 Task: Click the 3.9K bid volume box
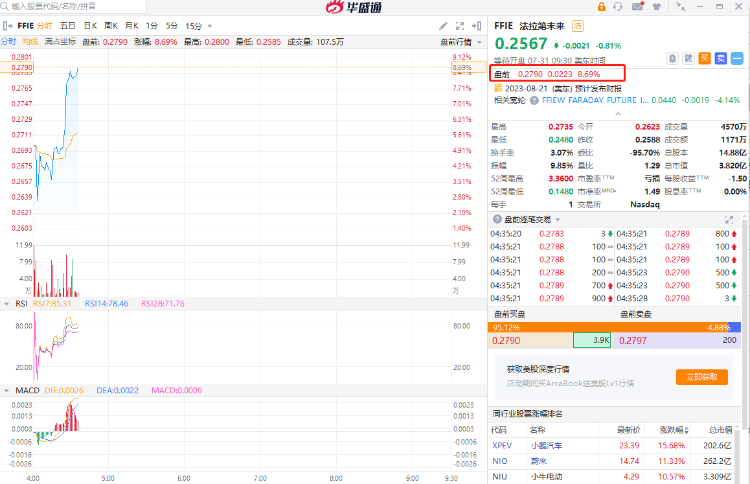coord(592,341)
